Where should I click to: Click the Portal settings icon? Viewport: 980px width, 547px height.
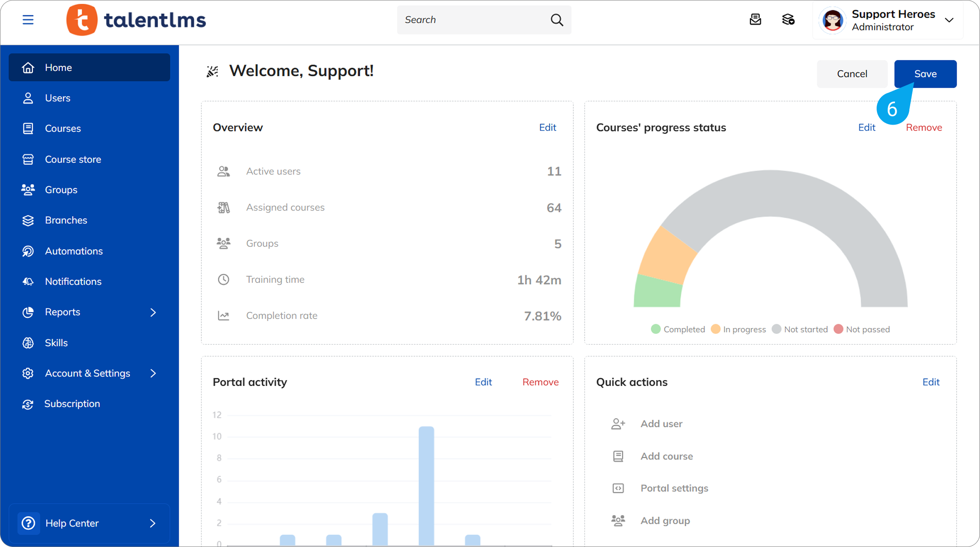(618, 488)
